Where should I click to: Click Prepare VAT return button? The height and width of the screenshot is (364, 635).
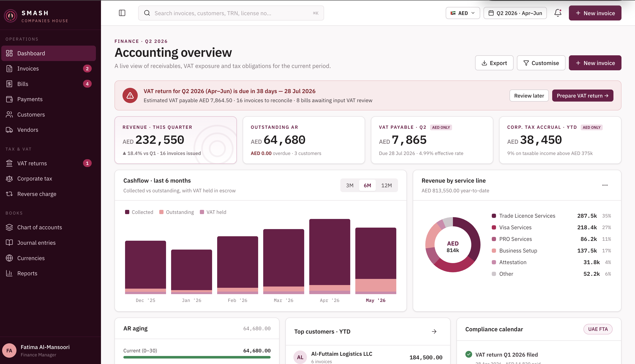coord(582,95)
